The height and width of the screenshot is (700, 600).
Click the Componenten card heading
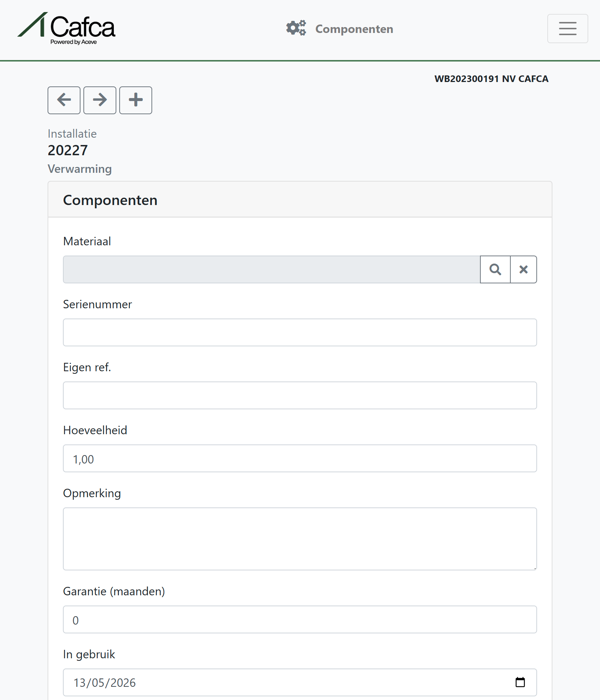110,200
